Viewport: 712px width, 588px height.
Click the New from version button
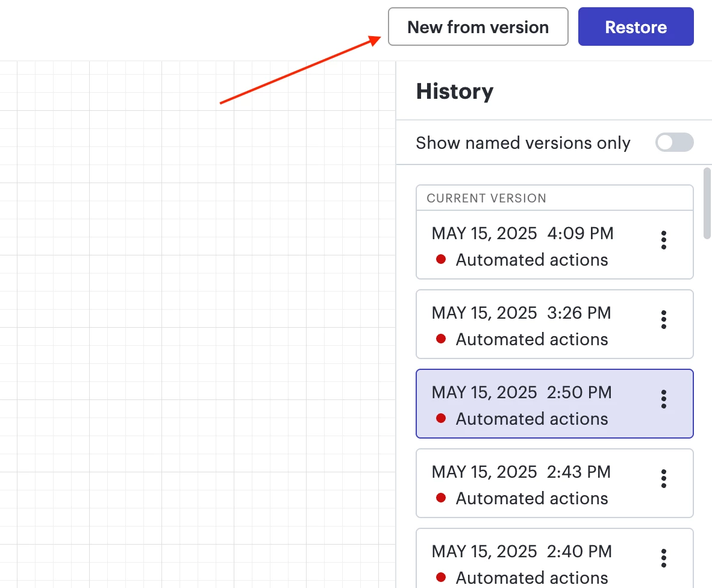click(x=478, y=27)
